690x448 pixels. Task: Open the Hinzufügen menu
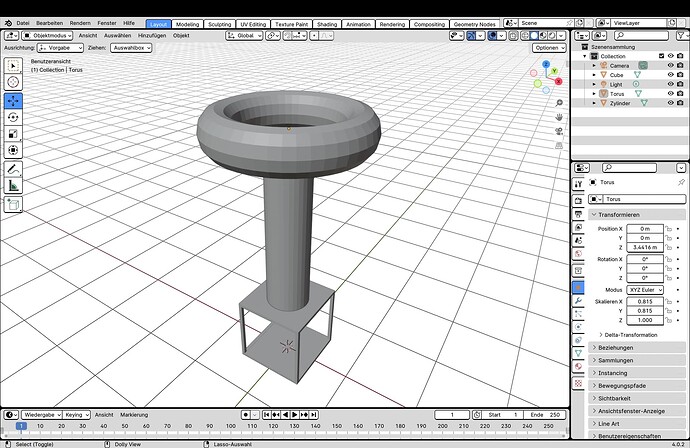tap(152, 36)
